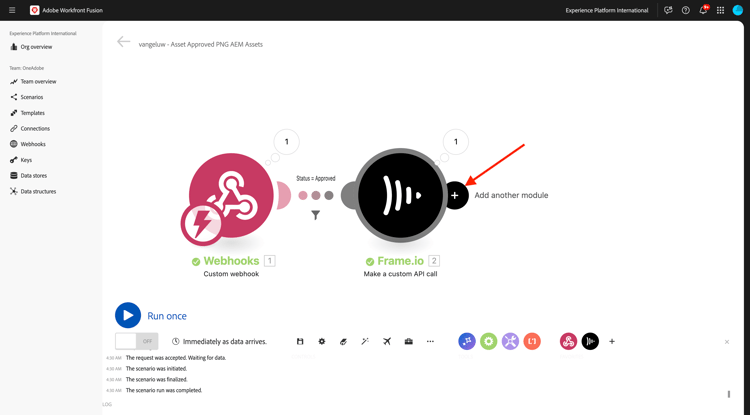This screenshot has height=415, width=750.
Task: Open the green Tools gear icon
Action: (x=488, y=341)
